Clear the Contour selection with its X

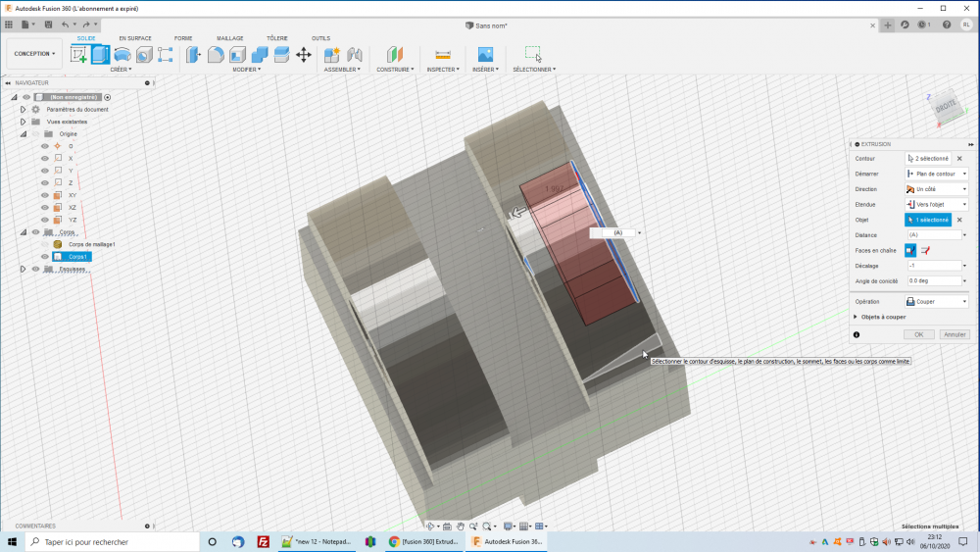click(959, 159)
